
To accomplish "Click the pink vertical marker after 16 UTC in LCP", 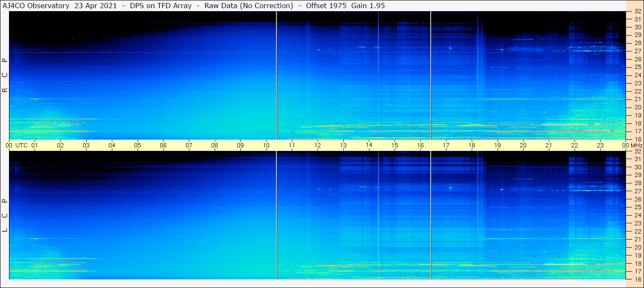I will point(431,215).
